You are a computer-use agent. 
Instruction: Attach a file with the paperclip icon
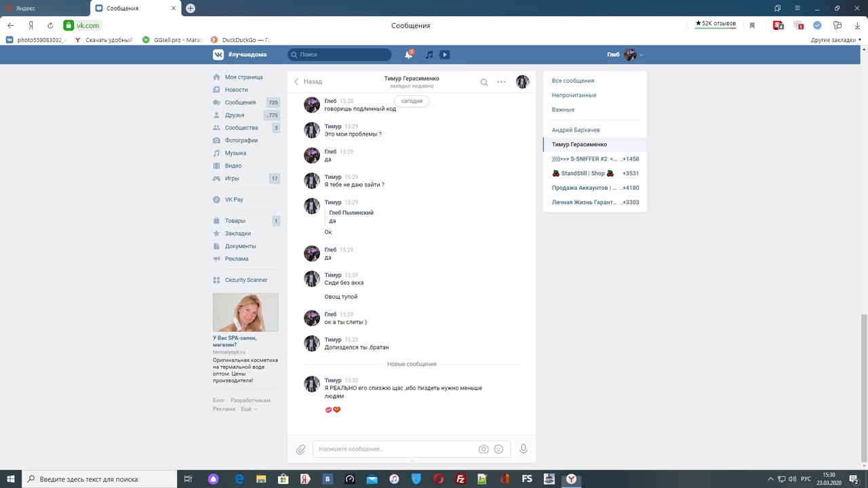point(301,449)
